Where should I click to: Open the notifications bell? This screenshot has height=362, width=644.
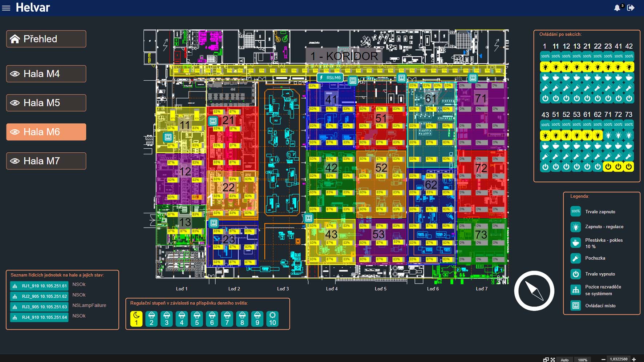pyautogui.click(x=617, y=8)
